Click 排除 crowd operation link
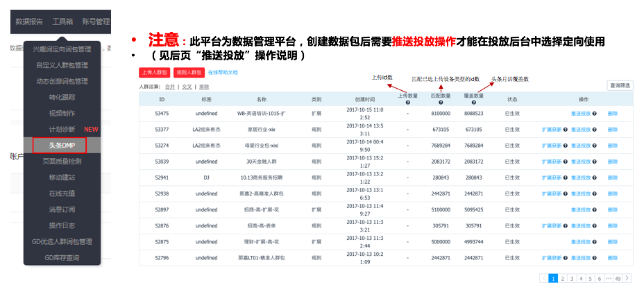 tap(204, 87)
